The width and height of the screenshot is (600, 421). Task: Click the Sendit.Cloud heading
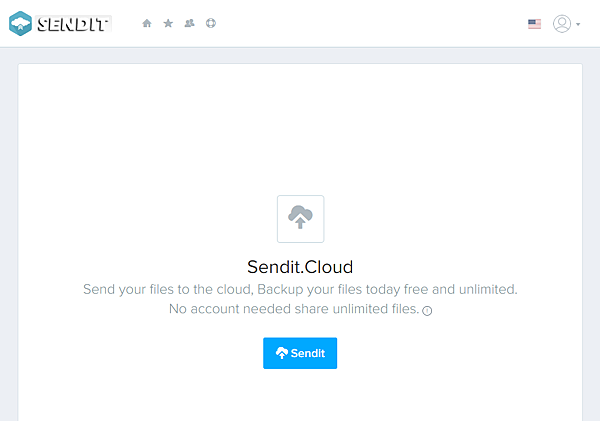pyautogui.click(x=300, y=267)
